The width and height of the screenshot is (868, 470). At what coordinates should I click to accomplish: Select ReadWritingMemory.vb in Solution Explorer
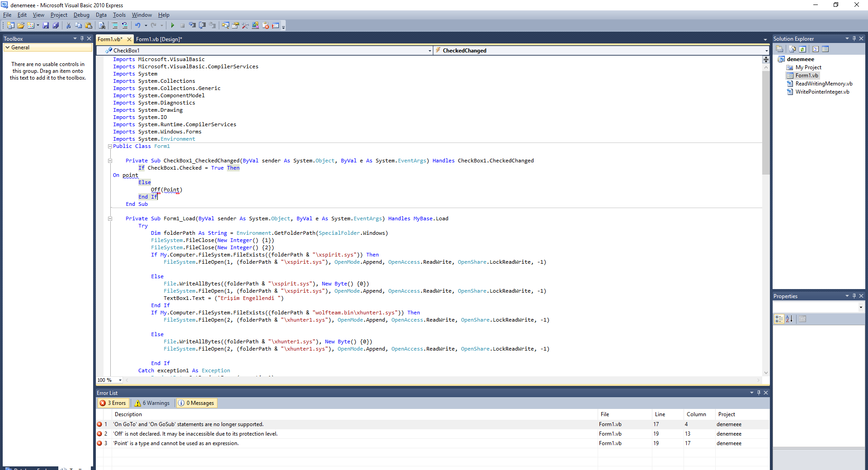[x=824, y=84]
